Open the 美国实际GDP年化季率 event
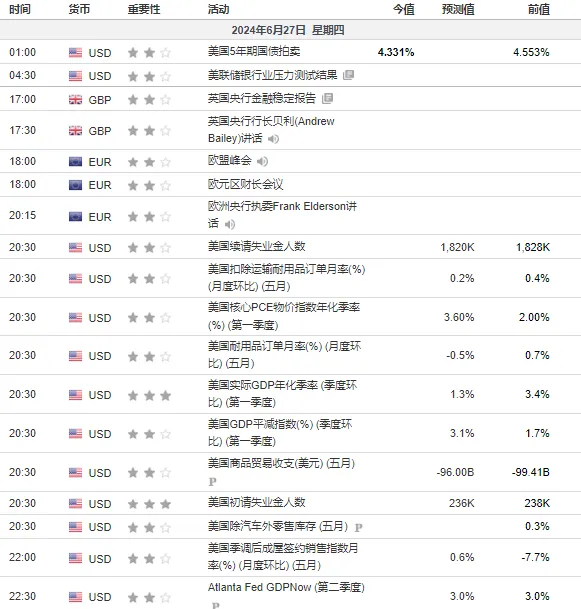 point(282,393)
